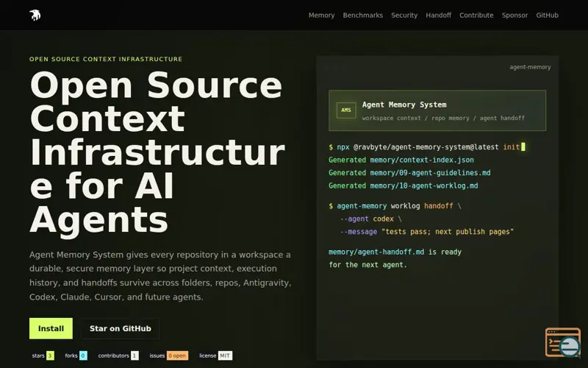Open the contributors badge
Viewport: 588px width, 368px height.
click(x=118, y=355)
